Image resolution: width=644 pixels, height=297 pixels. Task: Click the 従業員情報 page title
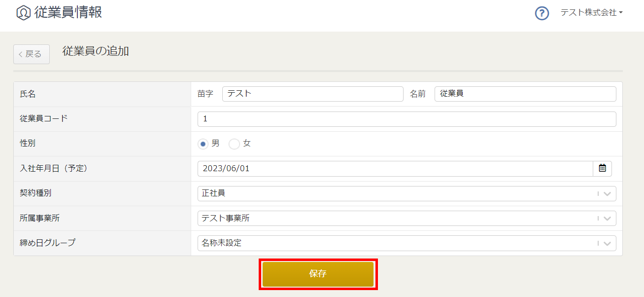pyautogui.click(x=68, y=12)
